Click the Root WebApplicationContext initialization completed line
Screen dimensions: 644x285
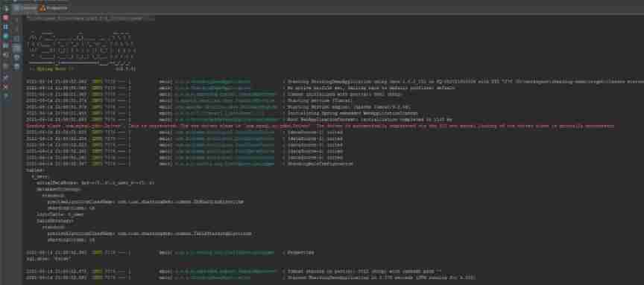click(x=239, y=120)
